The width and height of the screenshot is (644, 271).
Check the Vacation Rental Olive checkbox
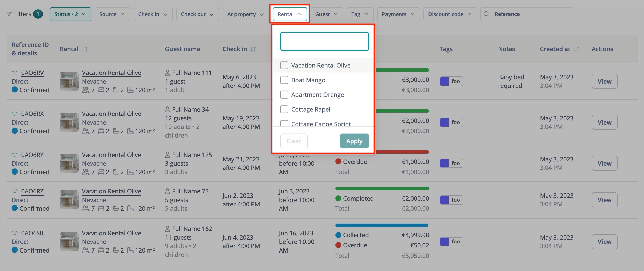point(284,65)
